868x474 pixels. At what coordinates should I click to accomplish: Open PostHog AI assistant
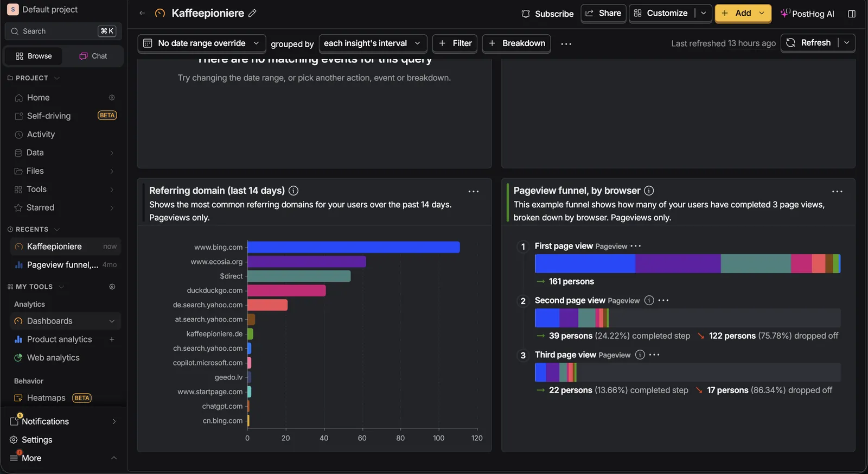[x=807, y=14]
